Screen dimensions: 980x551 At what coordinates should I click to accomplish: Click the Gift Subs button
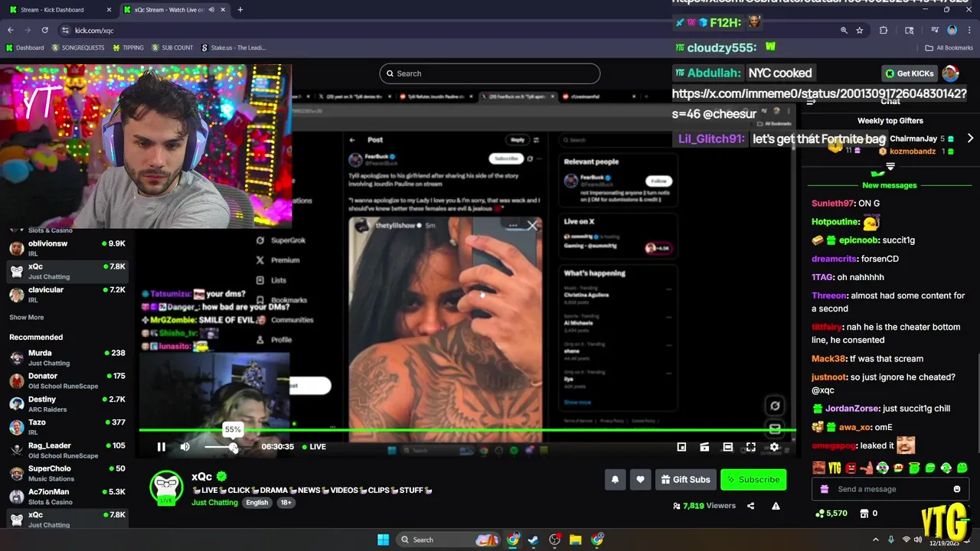point(686,480)
